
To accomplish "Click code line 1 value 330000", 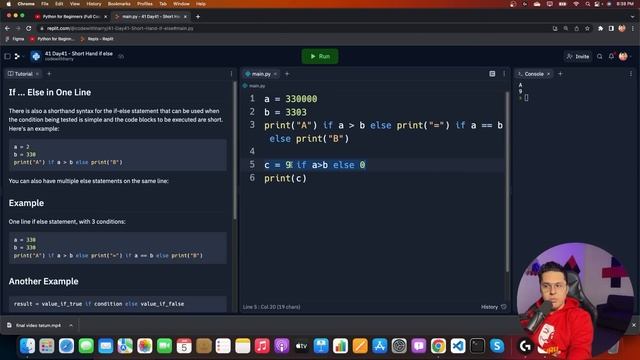I will [301, 99].
